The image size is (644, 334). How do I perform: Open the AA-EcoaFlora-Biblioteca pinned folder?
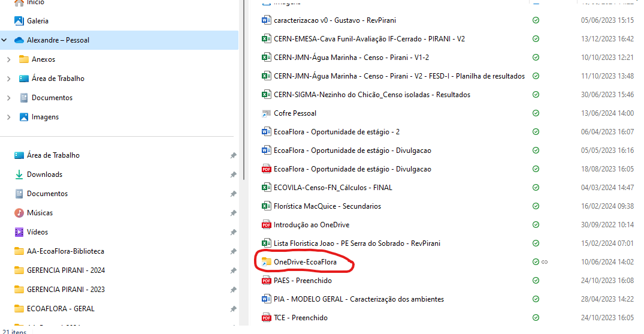click(65, 251)
